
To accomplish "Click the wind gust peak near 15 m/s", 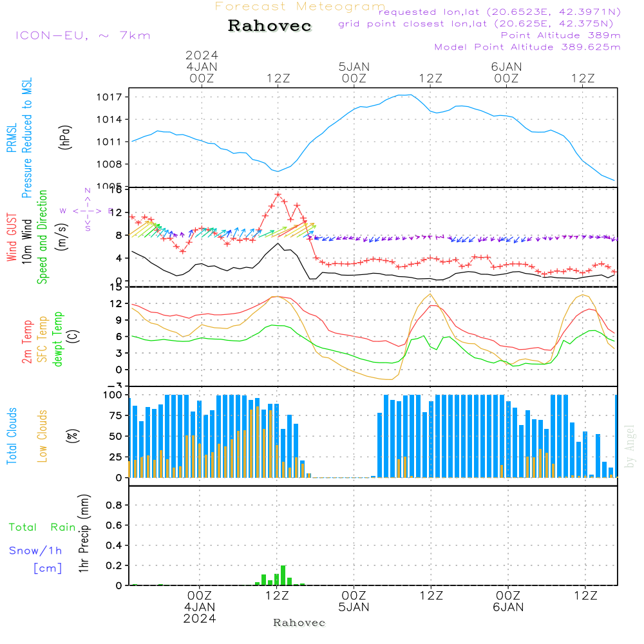I will (278, 194).
